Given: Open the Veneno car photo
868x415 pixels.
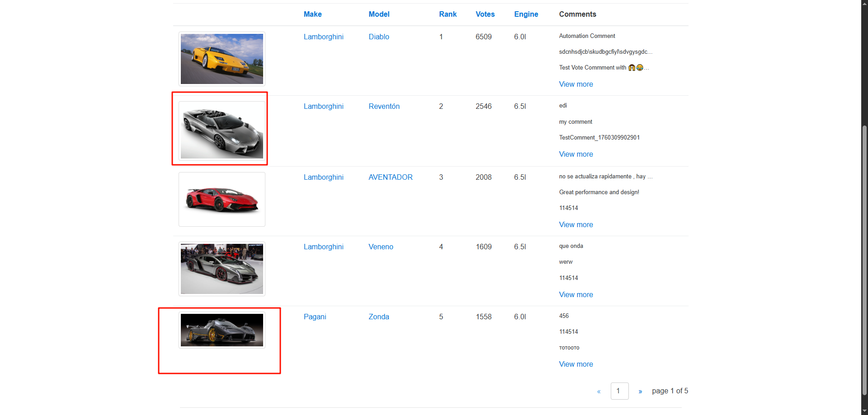Looking at the screenshot, I should [x=222, y=269].
